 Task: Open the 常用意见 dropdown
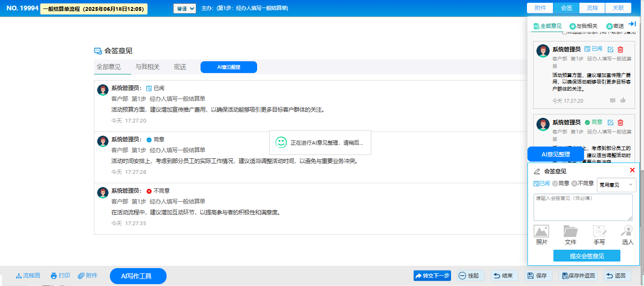[x=616, y=185]
